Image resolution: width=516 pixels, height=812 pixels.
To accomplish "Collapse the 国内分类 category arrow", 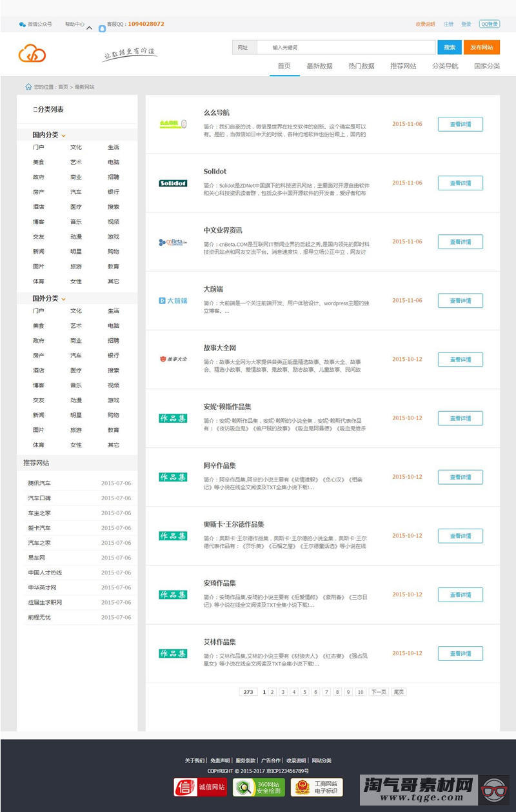I will pyautogui.click(x=63, y=136).
